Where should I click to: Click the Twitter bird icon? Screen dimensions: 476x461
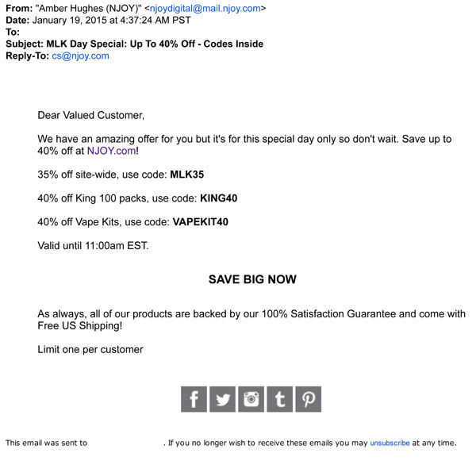click(223, 398)
